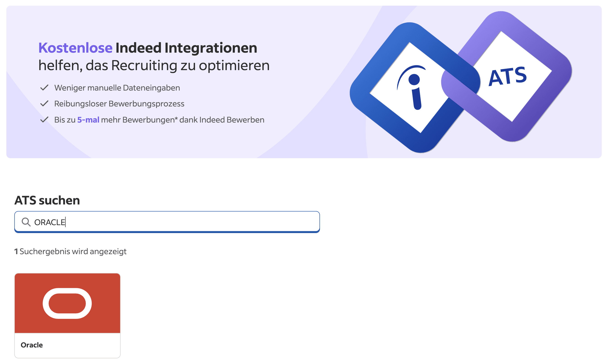This screenshot has height=364, width=609.
Task: Click checkmark beside Bis zu 5-mal
Action: 44,120
